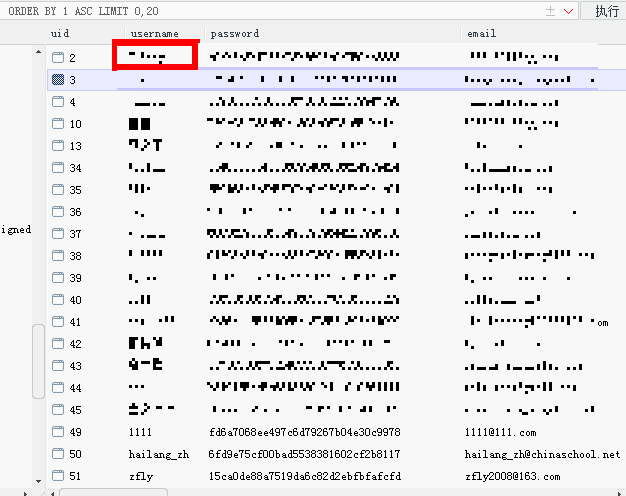Click the left panel scroll down arrow
626x496 pixels.
tap(38, 481)
